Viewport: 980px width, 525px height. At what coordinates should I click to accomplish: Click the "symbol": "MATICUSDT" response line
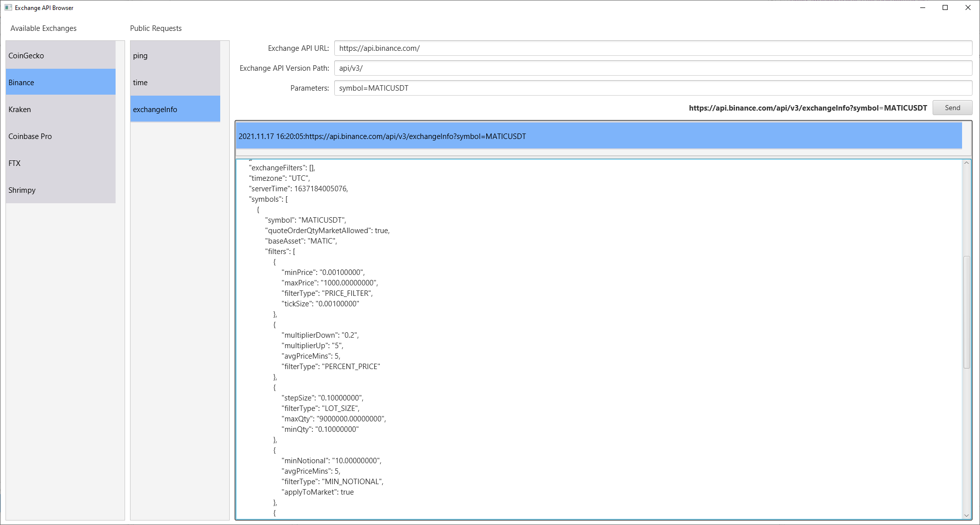coord(305,220)
